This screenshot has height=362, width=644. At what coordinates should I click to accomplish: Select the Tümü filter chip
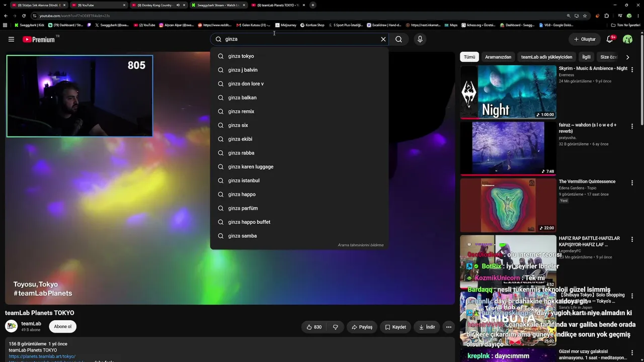point(469,57)
